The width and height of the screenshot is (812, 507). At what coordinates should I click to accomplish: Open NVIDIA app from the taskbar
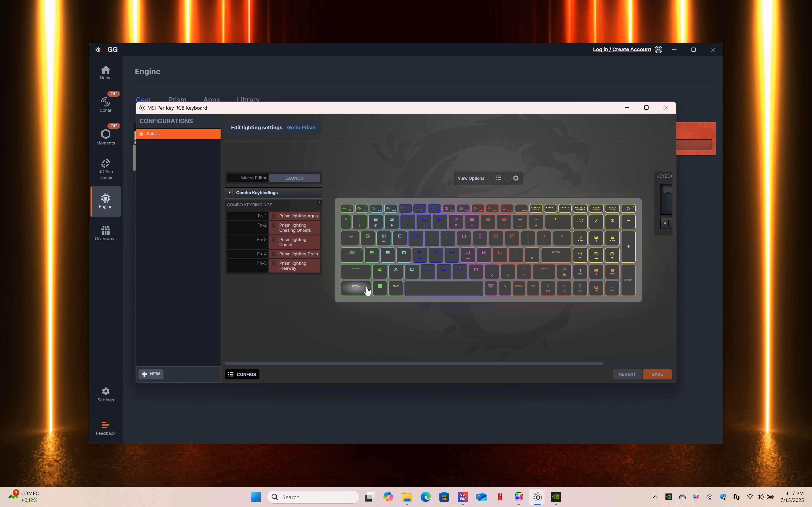pyautogui.click(x=556, y=497)
